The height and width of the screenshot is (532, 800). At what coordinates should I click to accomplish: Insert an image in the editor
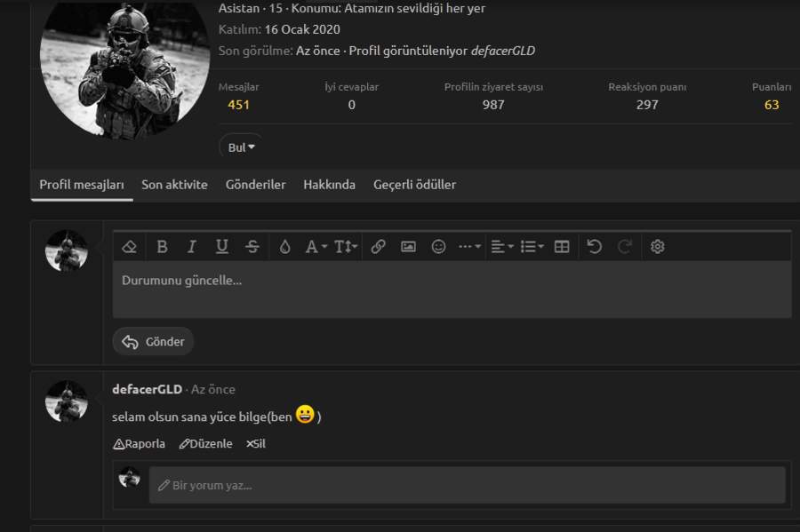click(x=408, y=247)
